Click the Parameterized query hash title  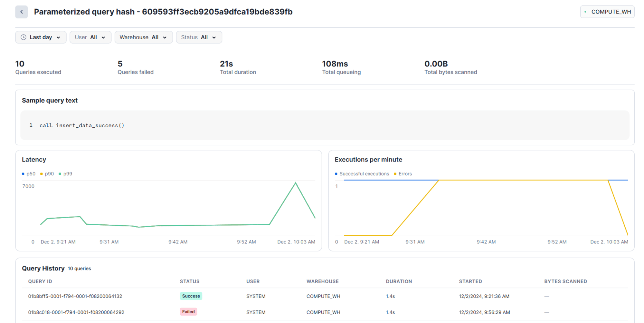click(x=163, y=12)
